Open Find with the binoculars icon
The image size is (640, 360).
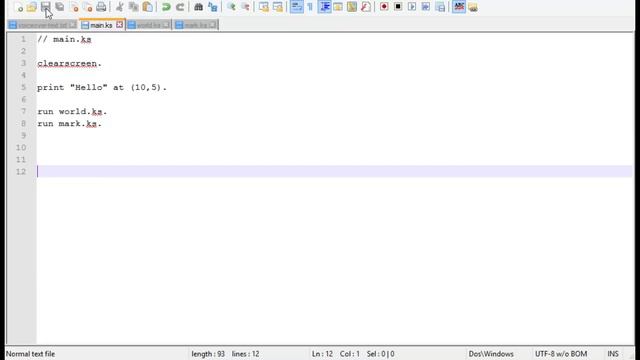click(198, 7)
